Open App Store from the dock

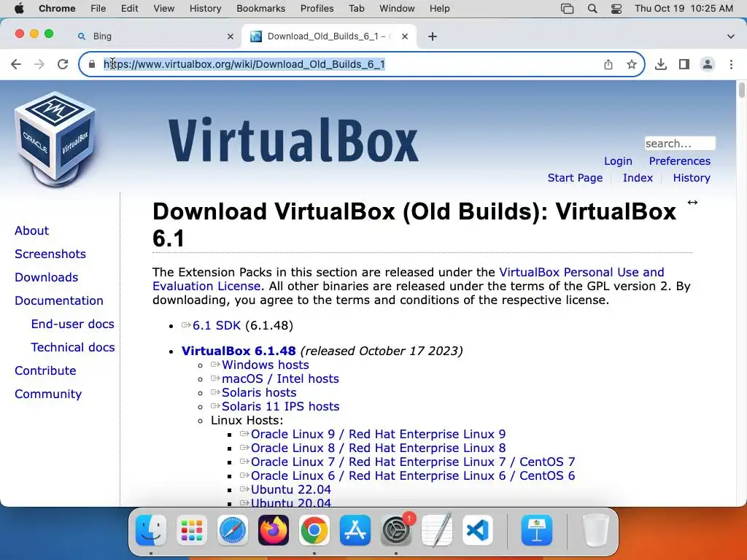pyautogui.click(x=355, y=530)
